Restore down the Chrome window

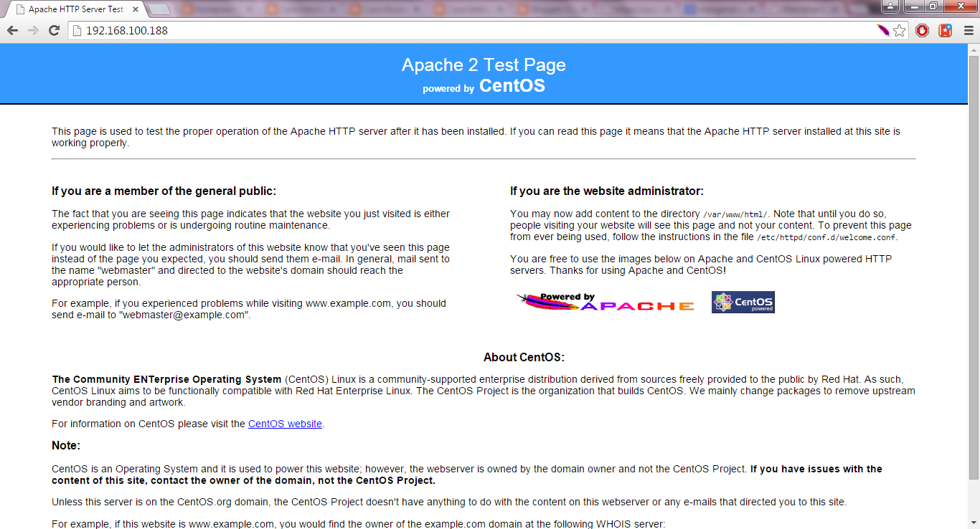click(x=933, y=6)
